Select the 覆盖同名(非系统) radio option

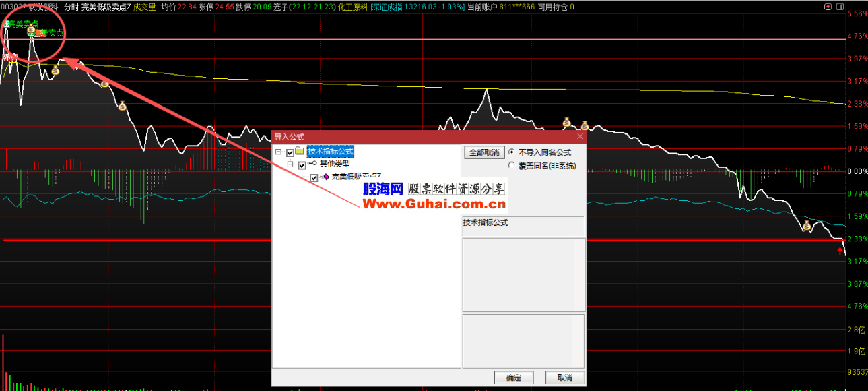[512, 165]
